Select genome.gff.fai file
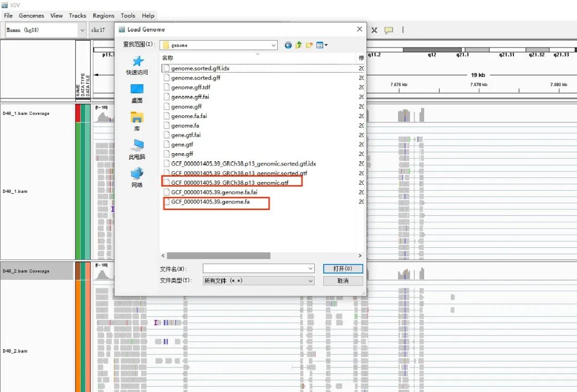The height and width of the screenshot is (392, 577). tap(190, 97)
